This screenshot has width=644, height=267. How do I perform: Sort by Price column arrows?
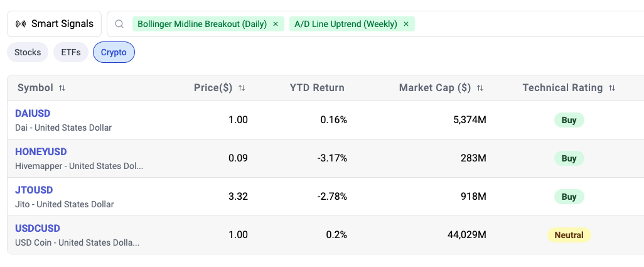(242, 88)
